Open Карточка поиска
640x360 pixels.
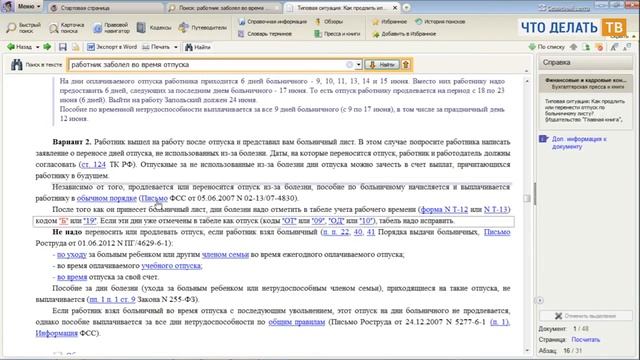click(x=67, y=28)
